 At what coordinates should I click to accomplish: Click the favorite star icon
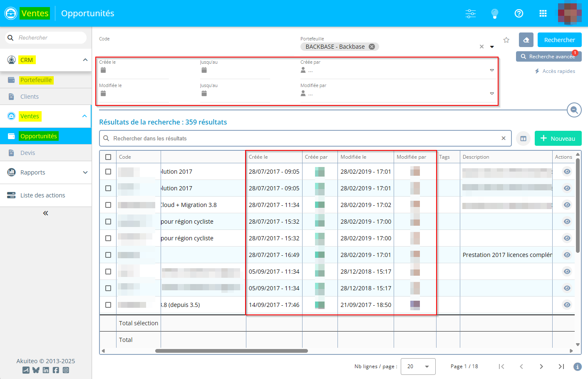pos(506,40)
